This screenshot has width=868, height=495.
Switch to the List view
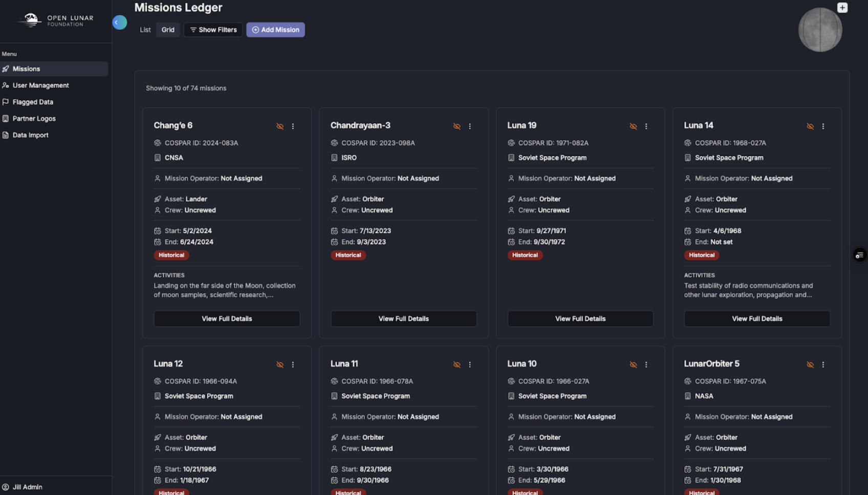[x=145, y=30]
